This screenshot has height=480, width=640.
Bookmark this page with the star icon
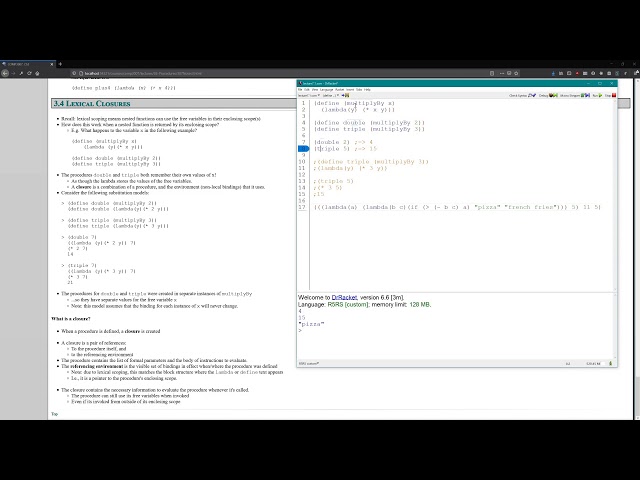(516, 73)
